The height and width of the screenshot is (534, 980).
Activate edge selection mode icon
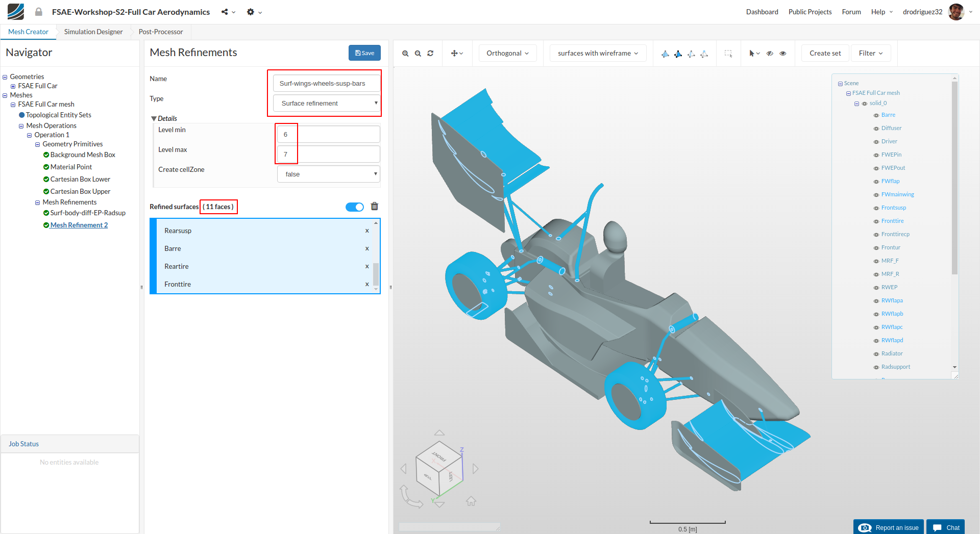click(691, 54)
